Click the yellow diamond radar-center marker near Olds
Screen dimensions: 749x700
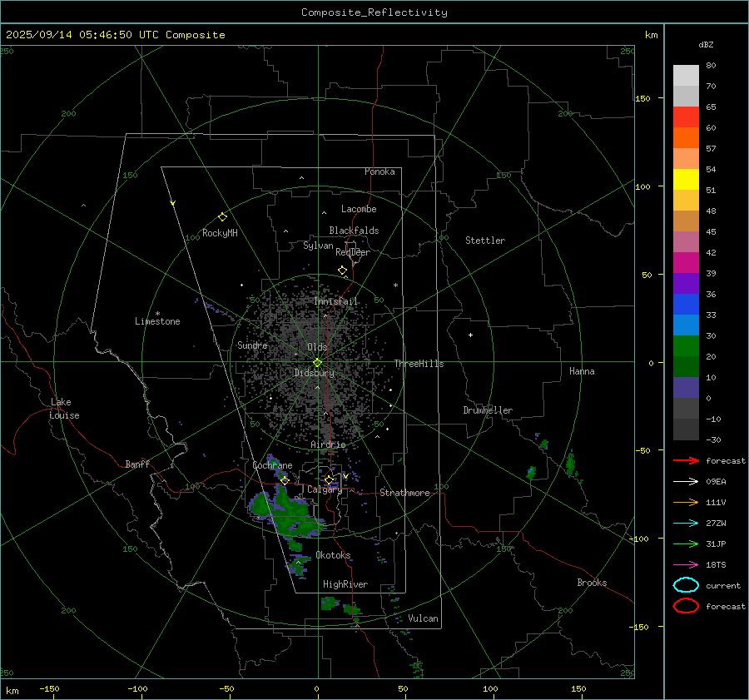click(x=317, y=363)
